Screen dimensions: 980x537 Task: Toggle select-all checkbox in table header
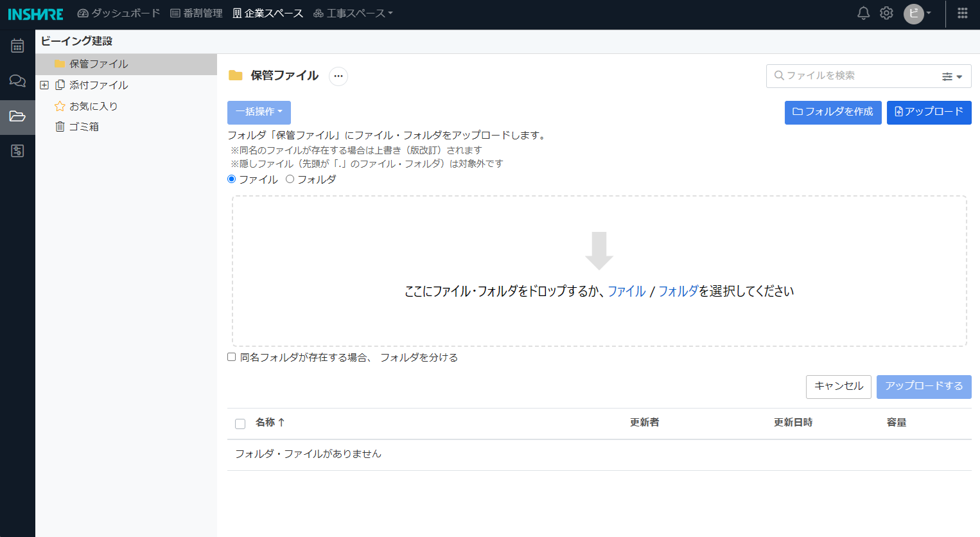pyautogui.click(x=240, y=424)
